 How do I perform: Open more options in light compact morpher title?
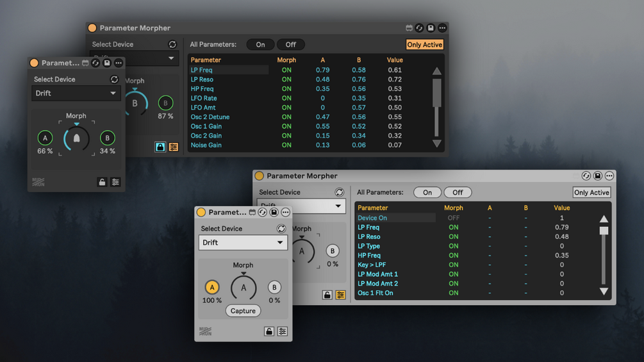pyautogui.click(x=285, y=212)
